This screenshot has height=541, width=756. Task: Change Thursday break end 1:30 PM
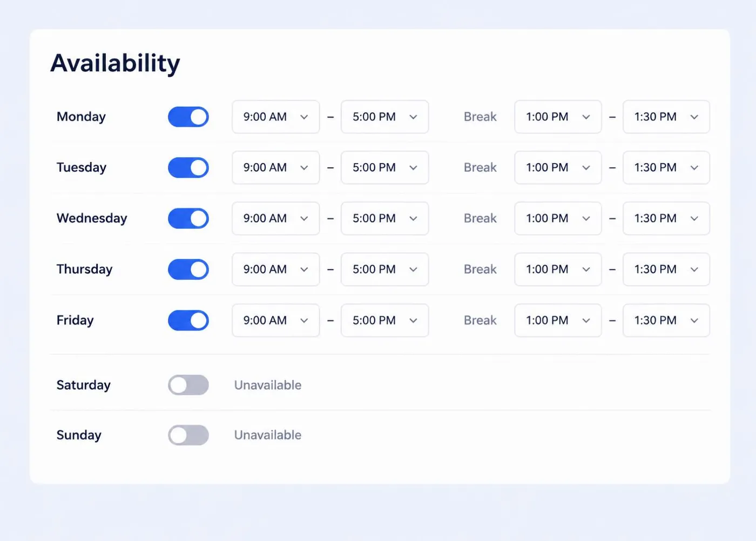666,269
